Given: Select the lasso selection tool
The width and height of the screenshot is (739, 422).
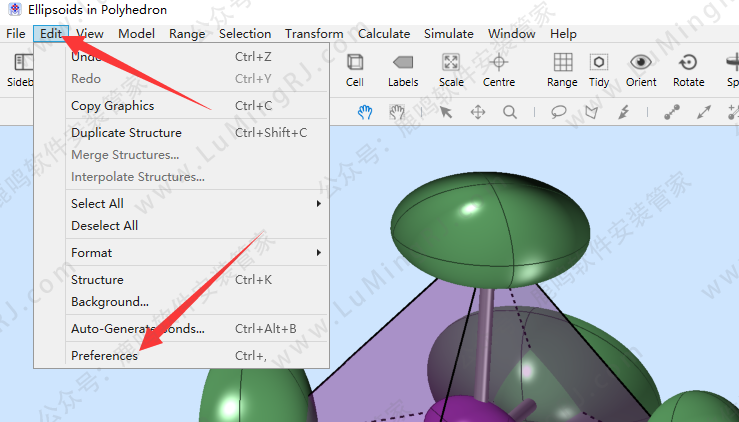Looking at the screenshot, I should (x=559, y=112).
